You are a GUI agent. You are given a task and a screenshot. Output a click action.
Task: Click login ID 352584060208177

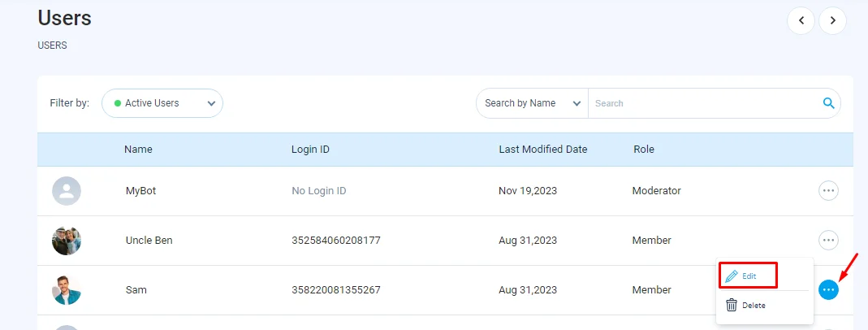tap(336, 241)
